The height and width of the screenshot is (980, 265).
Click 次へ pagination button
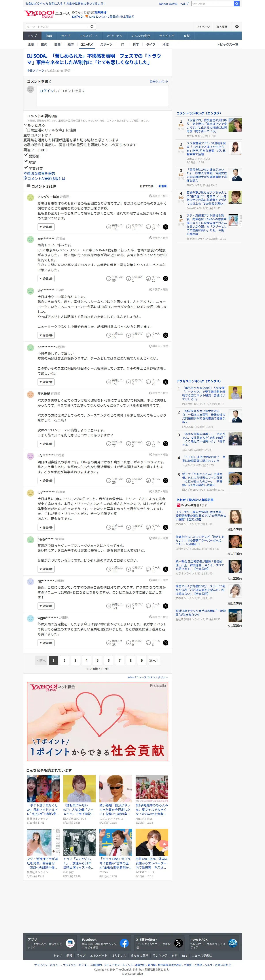pyautogui.click(x=154, y=660)
